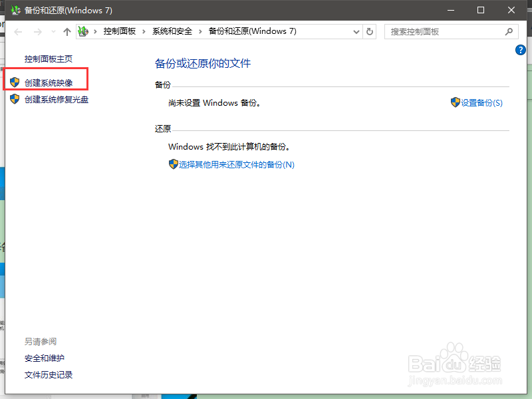Select 备份和还原(Windows 7) breadcrumb segment
The image size is (532, 399).
click(252, 31)
